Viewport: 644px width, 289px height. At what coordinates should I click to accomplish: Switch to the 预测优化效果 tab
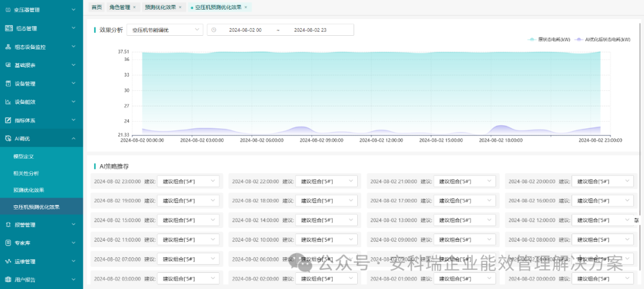point(163,7)
